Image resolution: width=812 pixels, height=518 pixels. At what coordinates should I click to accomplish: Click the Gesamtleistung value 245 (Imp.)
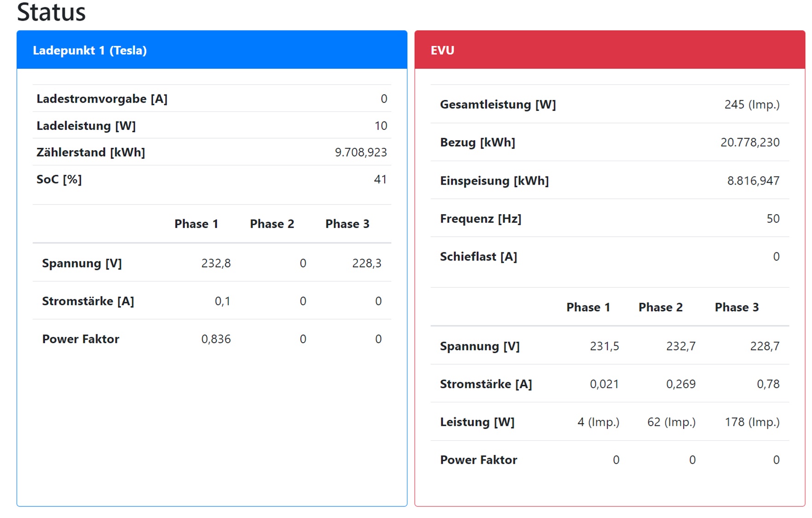751,105
